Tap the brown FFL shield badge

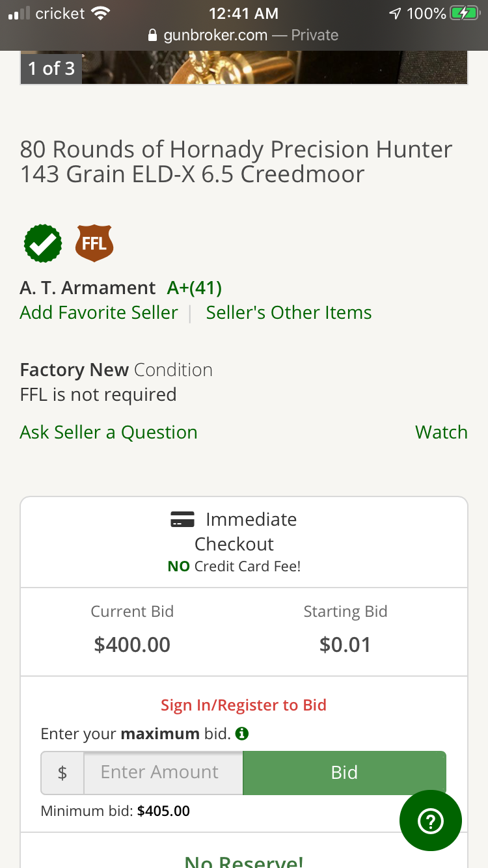pos(94,243)
